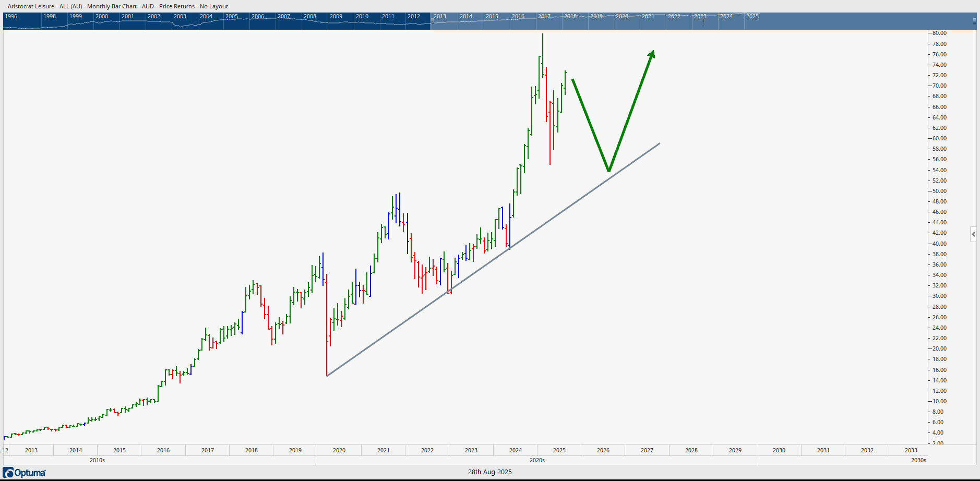Click 2024 in the top overview strip
The width and height of the screenshot is (980, 481).
(726, 16)
